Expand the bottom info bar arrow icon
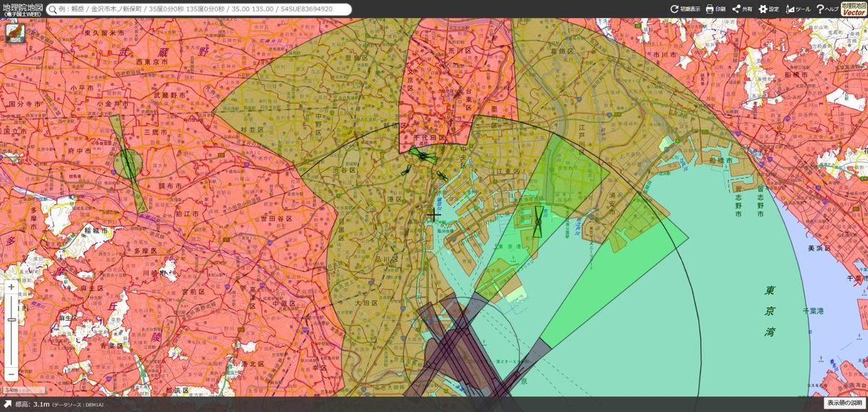The width and height of the screenshot is (868, 412). click(x=7, y=405)
